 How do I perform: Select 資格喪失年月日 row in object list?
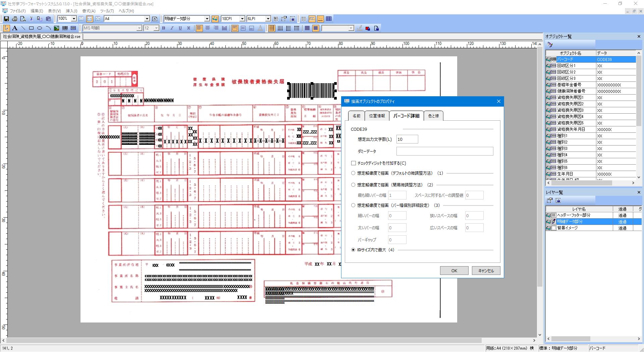click(x=591, y=129)
